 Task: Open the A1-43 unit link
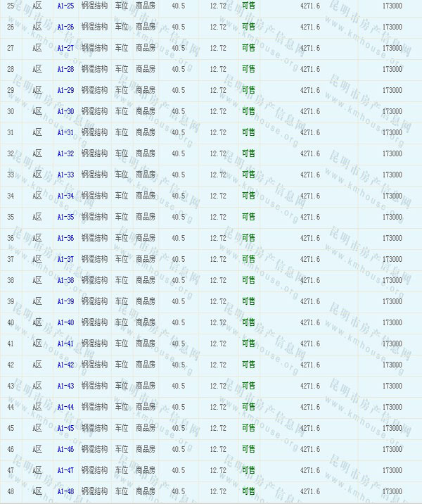(x=65, y=386)
